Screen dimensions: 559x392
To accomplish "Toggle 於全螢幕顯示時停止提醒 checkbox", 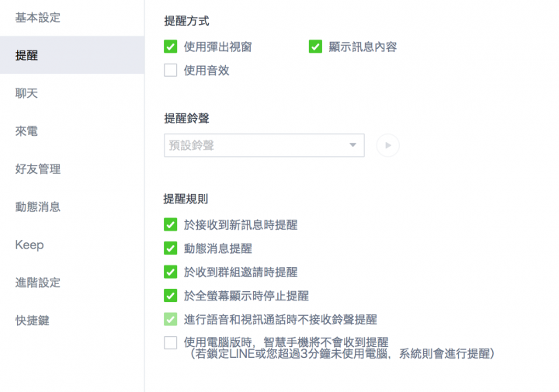I will click(170, 296).
